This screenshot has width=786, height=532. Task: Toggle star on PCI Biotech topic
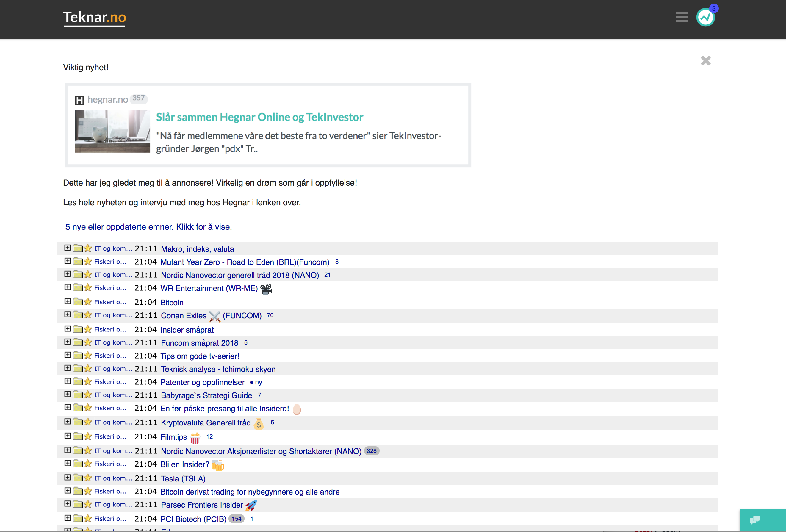click(88, 518)
